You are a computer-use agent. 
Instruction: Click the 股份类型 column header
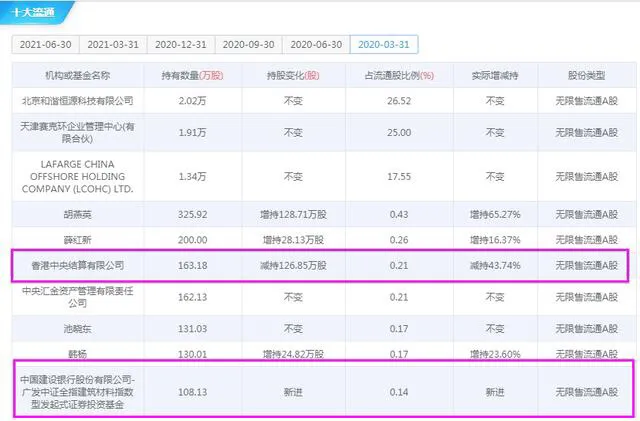587,75
